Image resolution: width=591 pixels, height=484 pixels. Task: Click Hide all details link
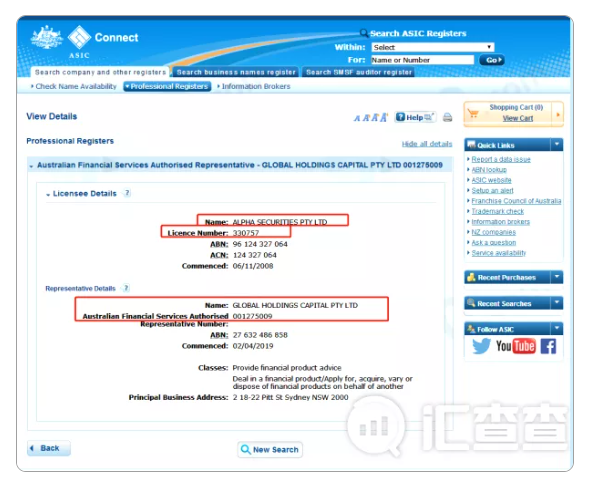[x=427, y=144]
